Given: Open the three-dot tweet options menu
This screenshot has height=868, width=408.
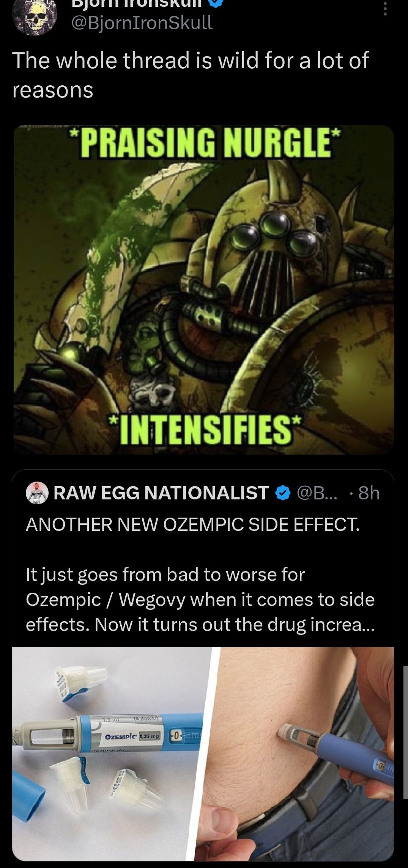Looking at the screenshot, I should pyautogui.click(x=384, y=8).
